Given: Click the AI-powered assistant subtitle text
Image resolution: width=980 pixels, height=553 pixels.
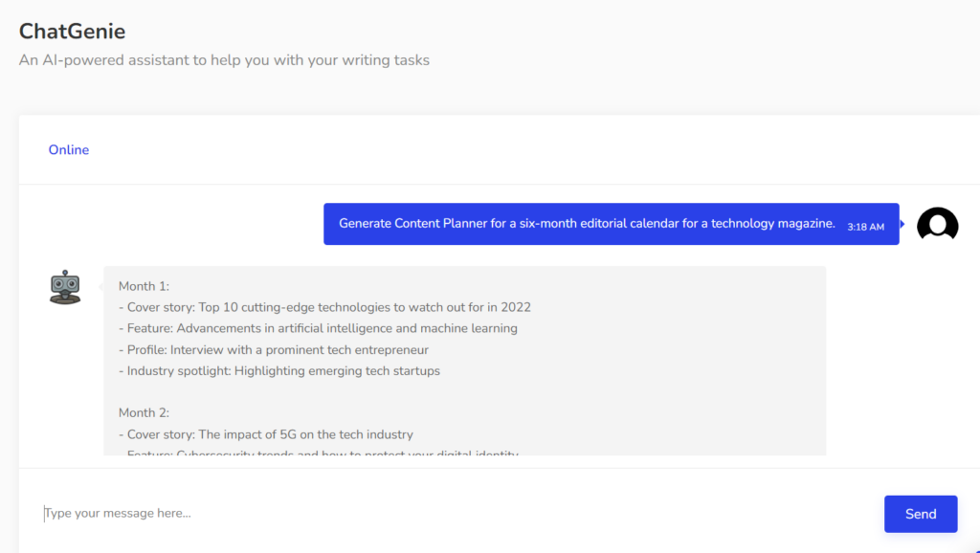Looking at the screenshot, I should (224, 60).
